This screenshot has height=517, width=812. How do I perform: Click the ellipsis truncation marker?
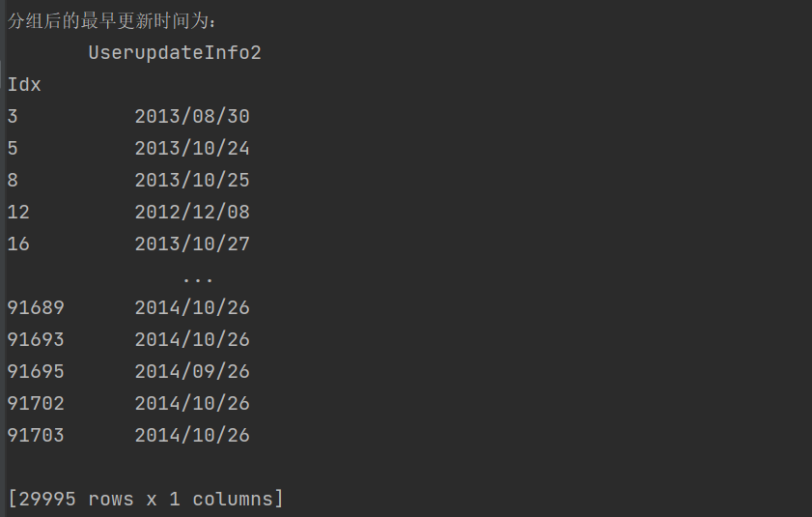point(198,280)
